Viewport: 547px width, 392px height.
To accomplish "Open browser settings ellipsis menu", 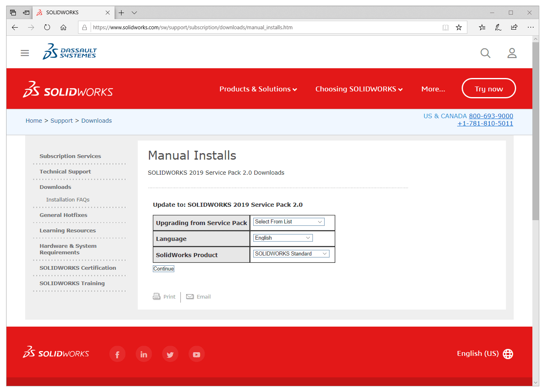I will 531,27.
